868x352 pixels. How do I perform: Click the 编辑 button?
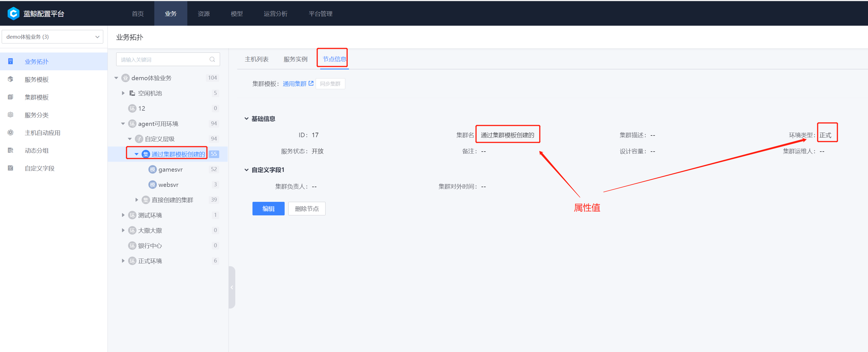point(268,208)
